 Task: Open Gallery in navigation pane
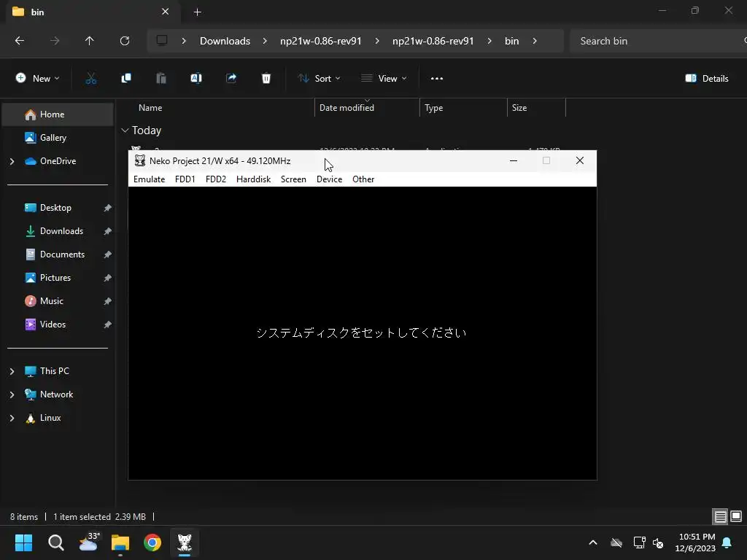click(x=53, y=138)
